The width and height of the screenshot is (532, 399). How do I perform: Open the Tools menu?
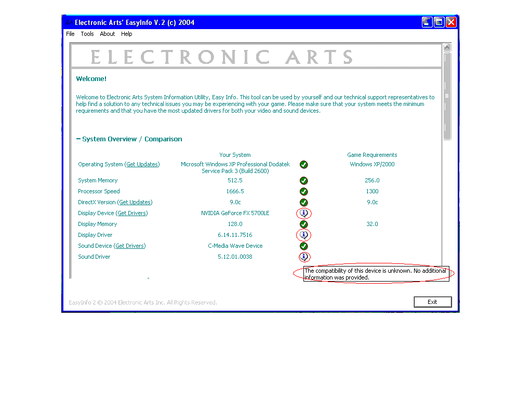(87, 34)
